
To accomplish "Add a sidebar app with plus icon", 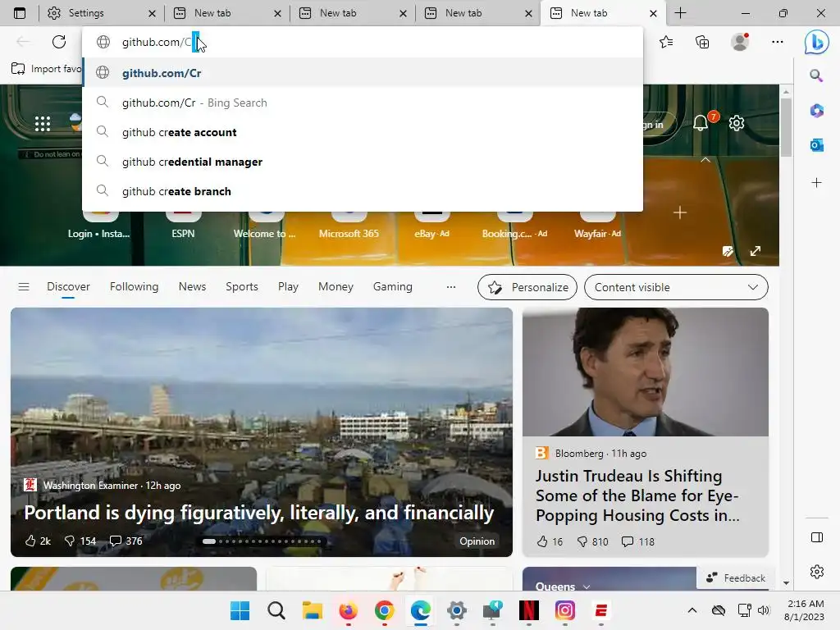I will point(816,183).
